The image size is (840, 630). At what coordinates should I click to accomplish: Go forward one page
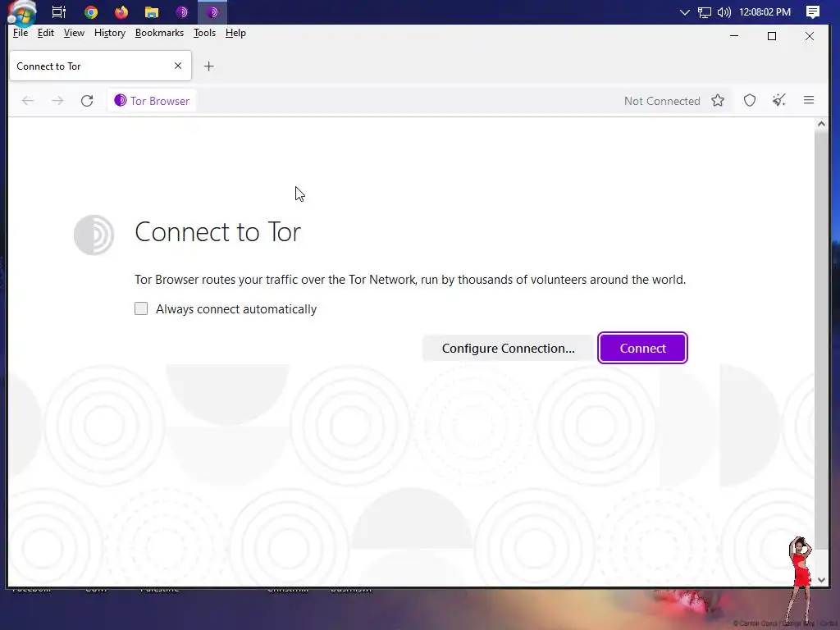point(57,101)
